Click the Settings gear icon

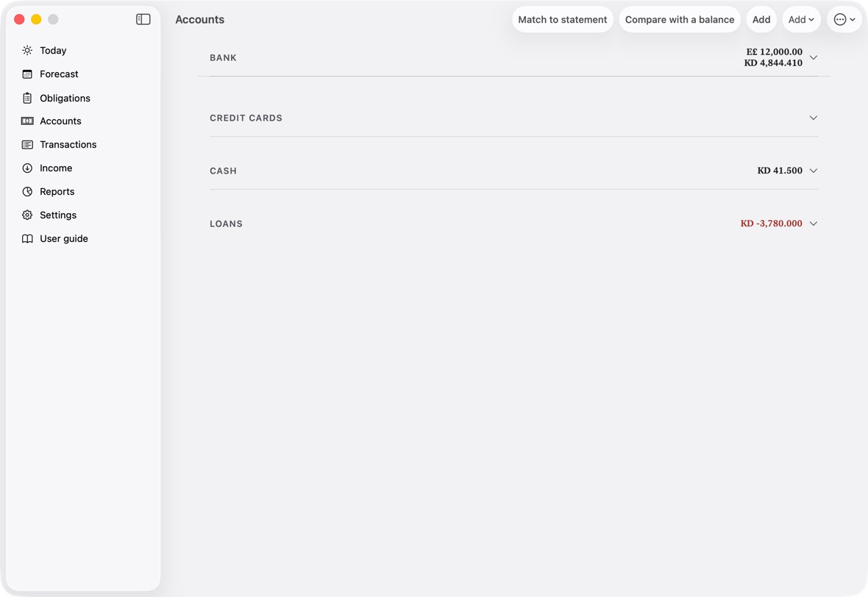point(27,215)
